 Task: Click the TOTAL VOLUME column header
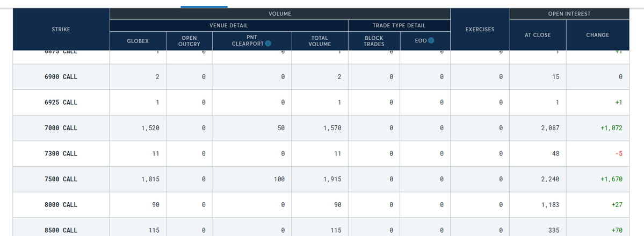click(x=320, y=41)
